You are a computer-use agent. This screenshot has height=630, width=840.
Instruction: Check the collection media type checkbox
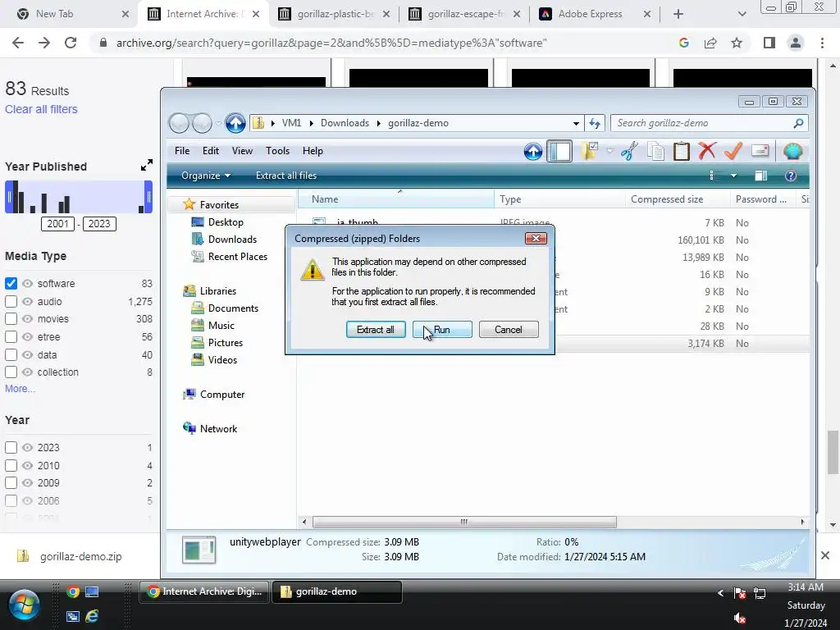[x=11, y=372]
